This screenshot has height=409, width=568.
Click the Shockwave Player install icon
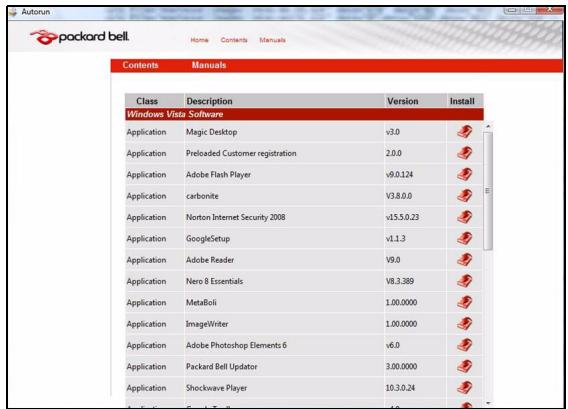(x=464, y=388)
